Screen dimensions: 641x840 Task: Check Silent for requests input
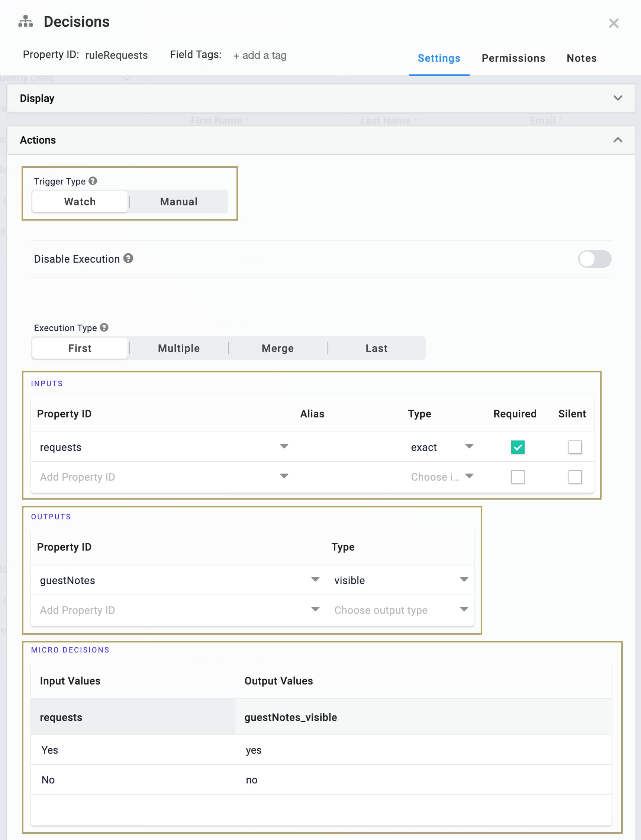coord(575,447)
